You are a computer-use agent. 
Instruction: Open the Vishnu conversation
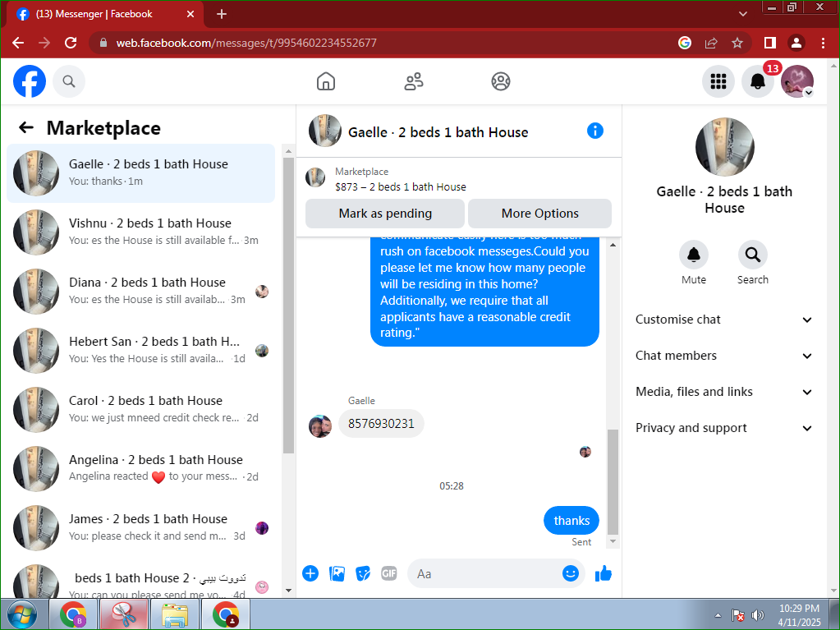(x=141, y=232)
